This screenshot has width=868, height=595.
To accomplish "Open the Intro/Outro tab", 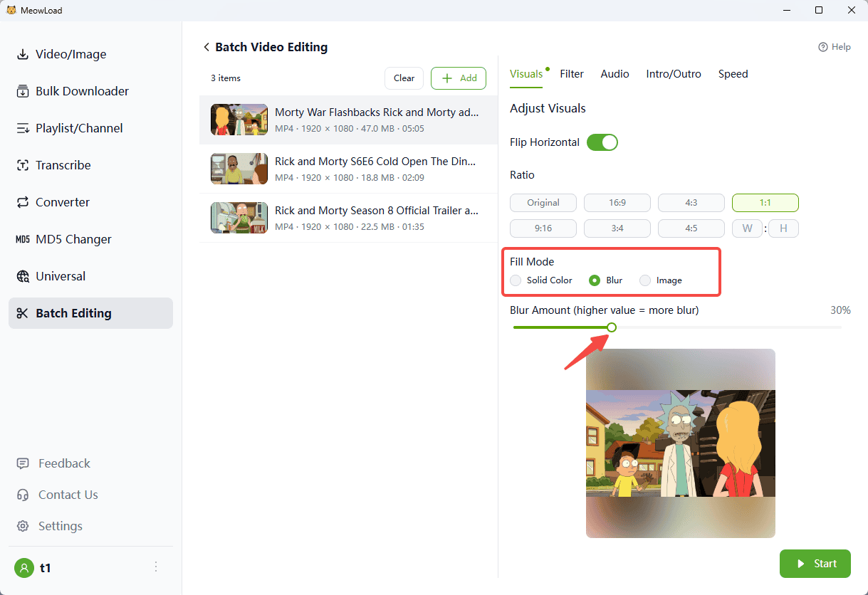I will (x=673, y=74).
